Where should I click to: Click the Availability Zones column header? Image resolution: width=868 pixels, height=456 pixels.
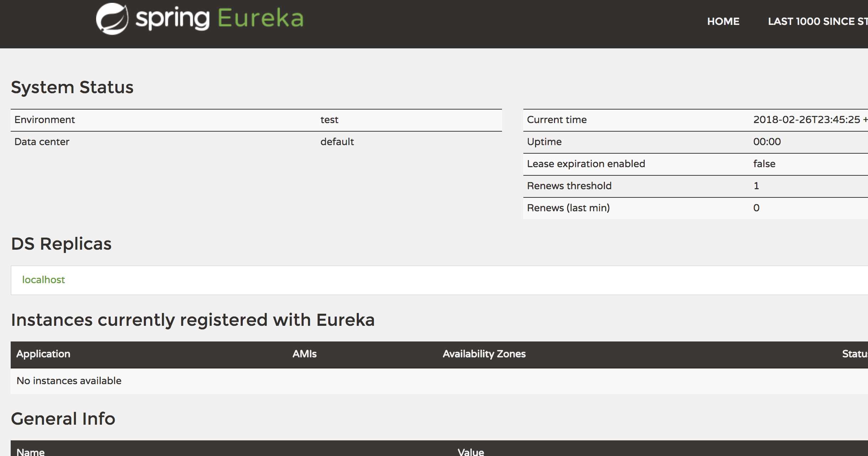[x=484, y=354]
